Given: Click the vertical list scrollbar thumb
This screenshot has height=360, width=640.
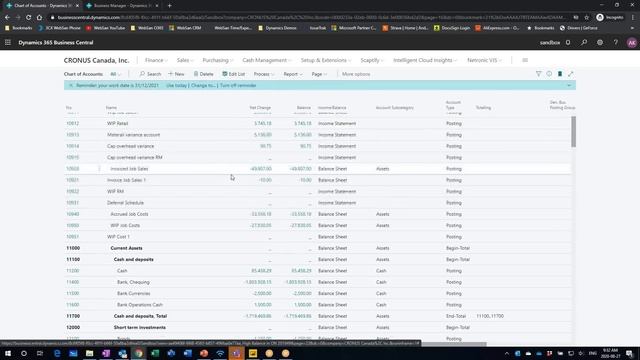Looking at the screenshot, I should [x=573, y=131].
